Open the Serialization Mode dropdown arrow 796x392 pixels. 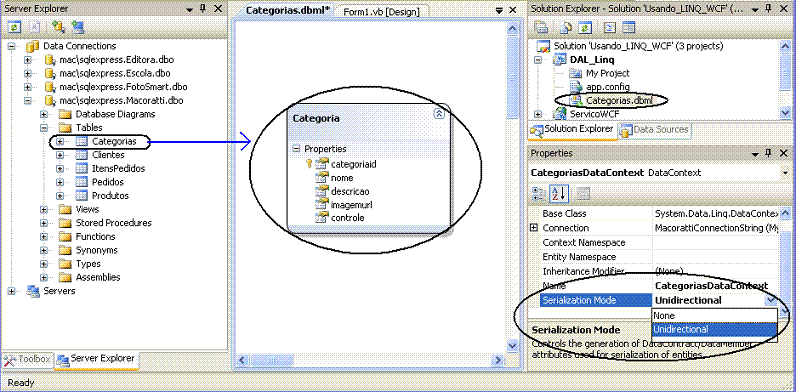coord(770,300)
